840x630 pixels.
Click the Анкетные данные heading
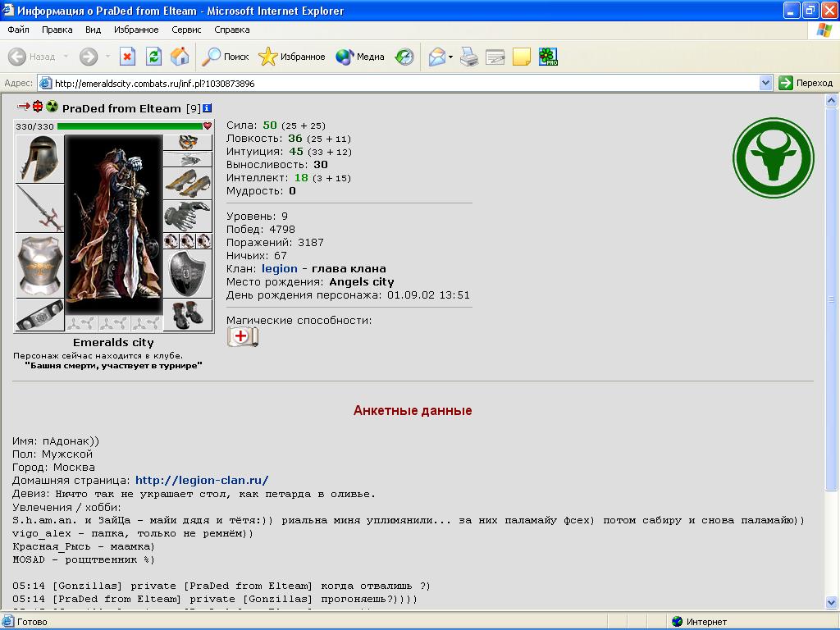pyautogui.click(x=413, y=410)
